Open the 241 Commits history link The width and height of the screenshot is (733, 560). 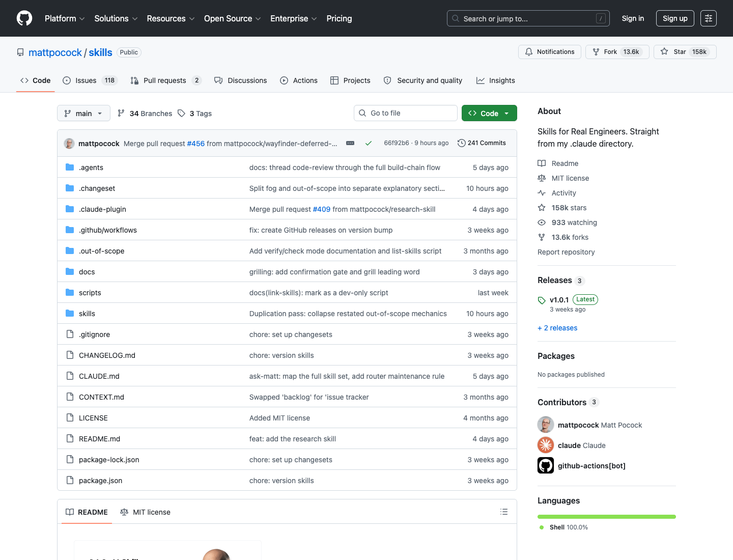click(482, 143)
